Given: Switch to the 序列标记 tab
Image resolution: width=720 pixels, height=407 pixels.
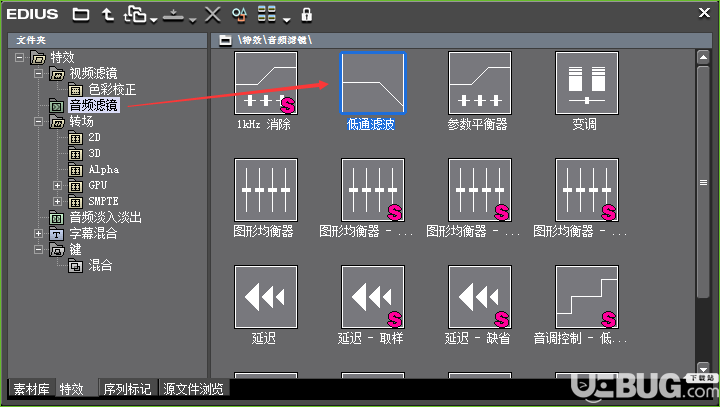Looking at the screenshot, I should coord(127,389).
